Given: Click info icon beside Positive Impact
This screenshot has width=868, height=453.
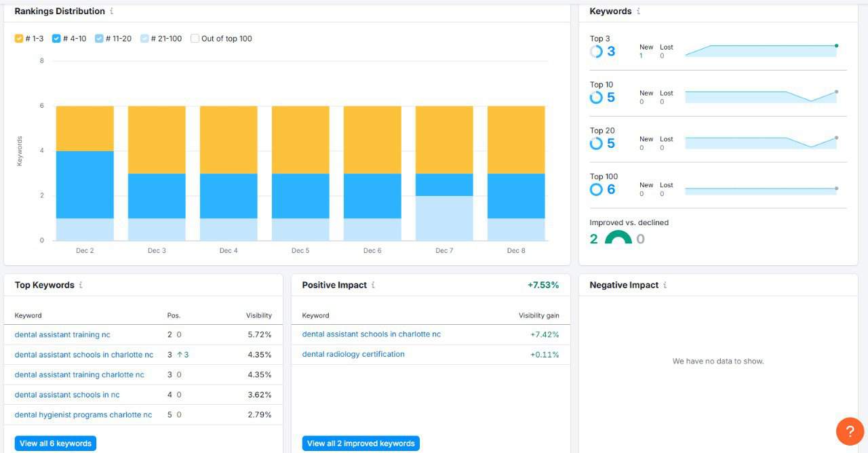Looking at the screenshot, I should pos(373,285).
